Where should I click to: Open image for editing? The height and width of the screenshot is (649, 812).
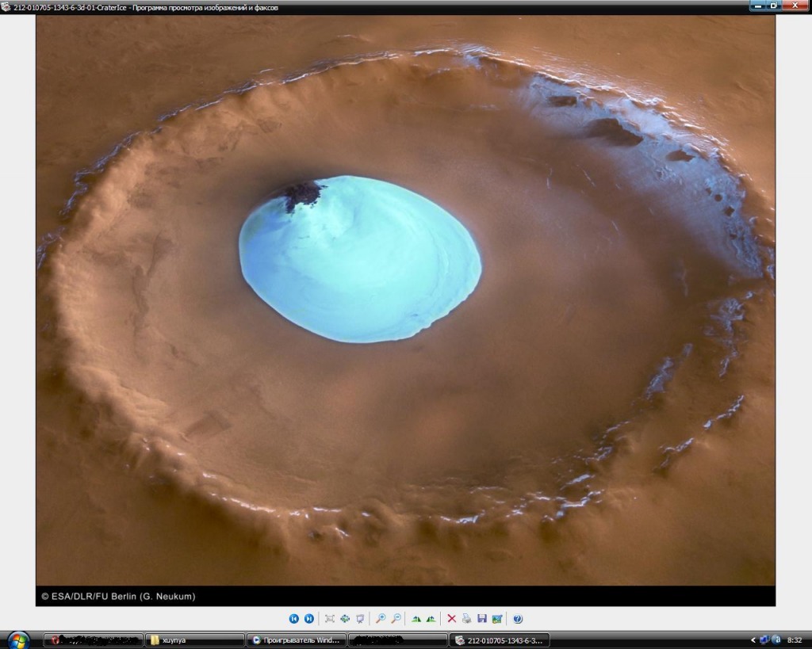497,618
